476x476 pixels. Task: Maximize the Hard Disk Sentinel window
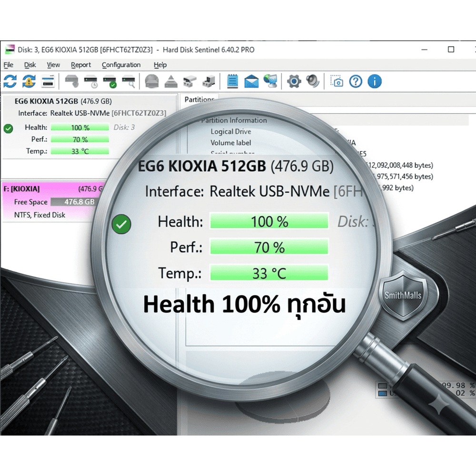tap(451, 50)
